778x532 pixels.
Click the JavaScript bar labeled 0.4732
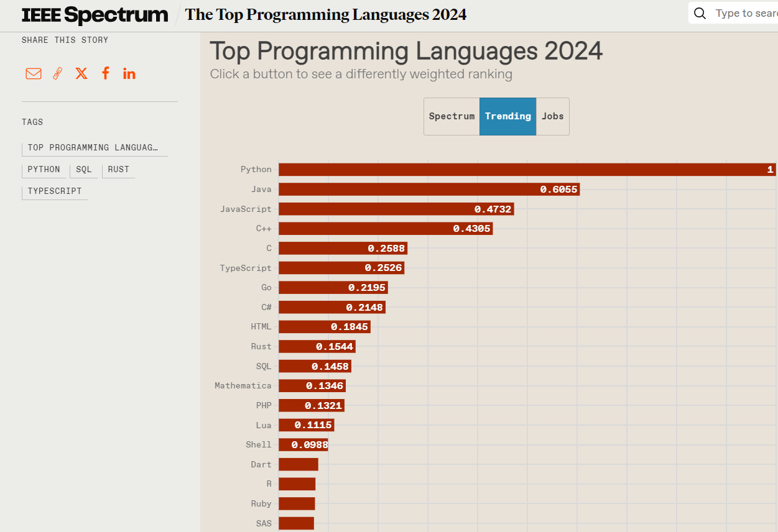pyautogui.click(x=396, y=209)
